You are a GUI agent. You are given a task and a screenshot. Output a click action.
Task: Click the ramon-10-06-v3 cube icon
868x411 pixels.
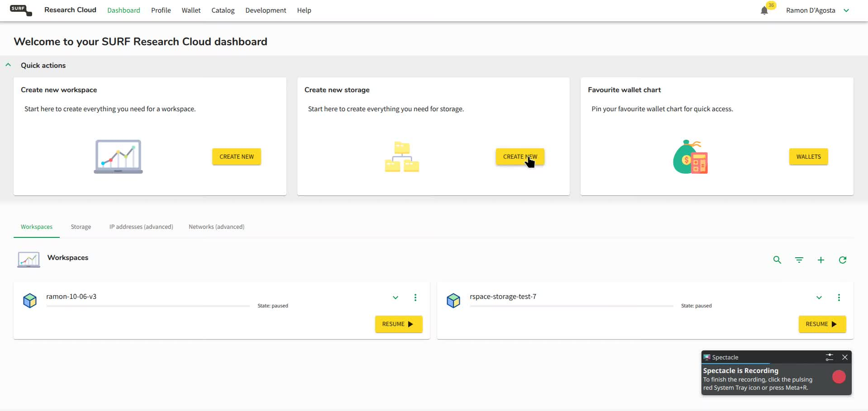tap(30, 301)
